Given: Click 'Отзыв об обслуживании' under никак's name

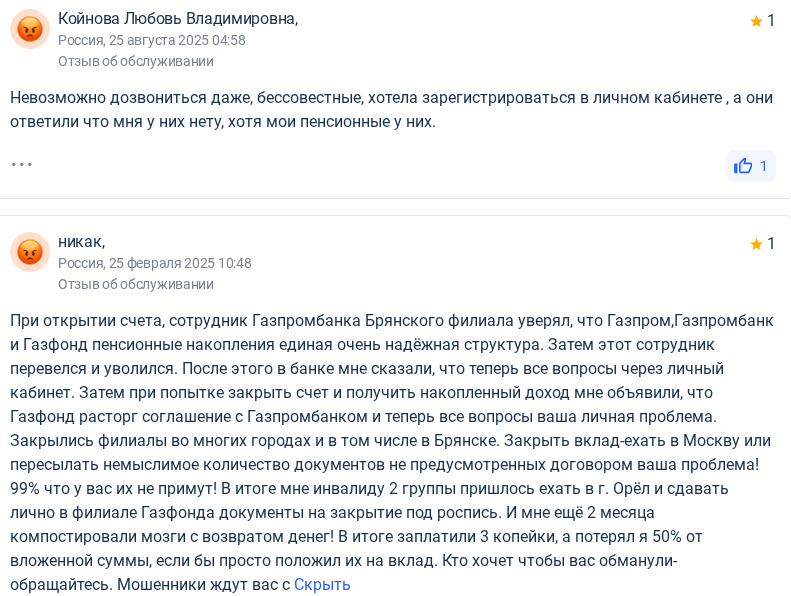Looking at the screenshot, I should 136,284.
